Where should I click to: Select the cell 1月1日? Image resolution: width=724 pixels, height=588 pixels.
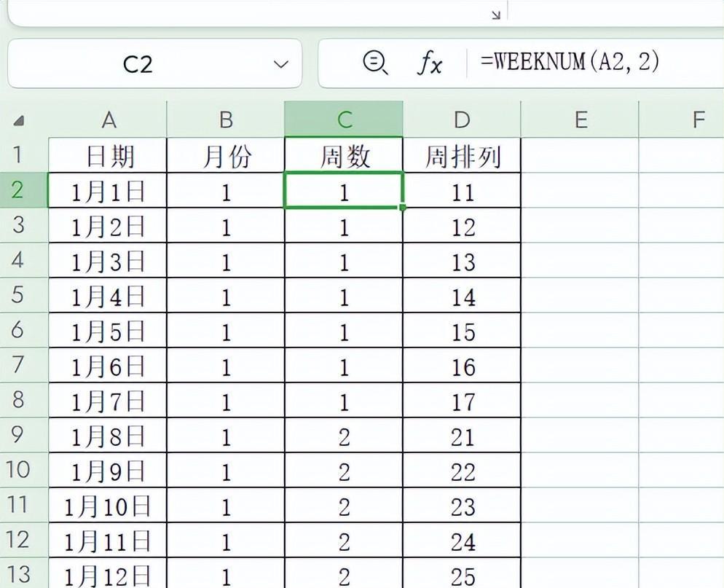(108, 190)
